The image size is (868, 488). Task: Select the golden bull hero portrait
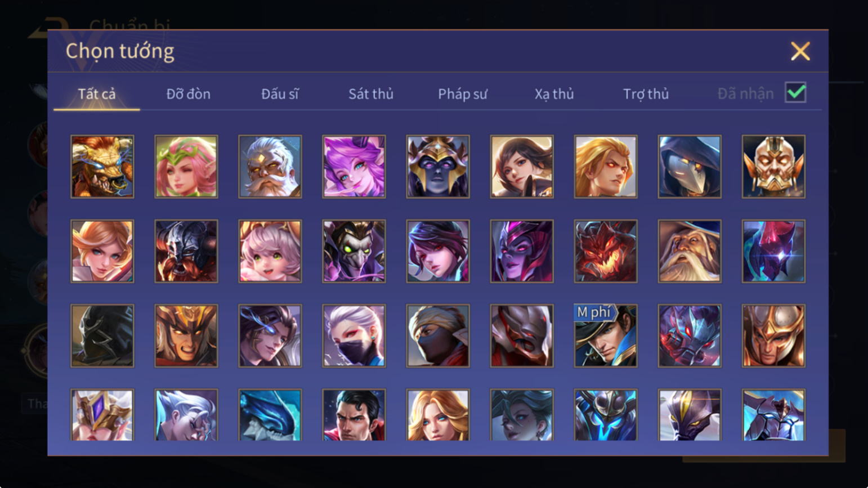point(102,167)
